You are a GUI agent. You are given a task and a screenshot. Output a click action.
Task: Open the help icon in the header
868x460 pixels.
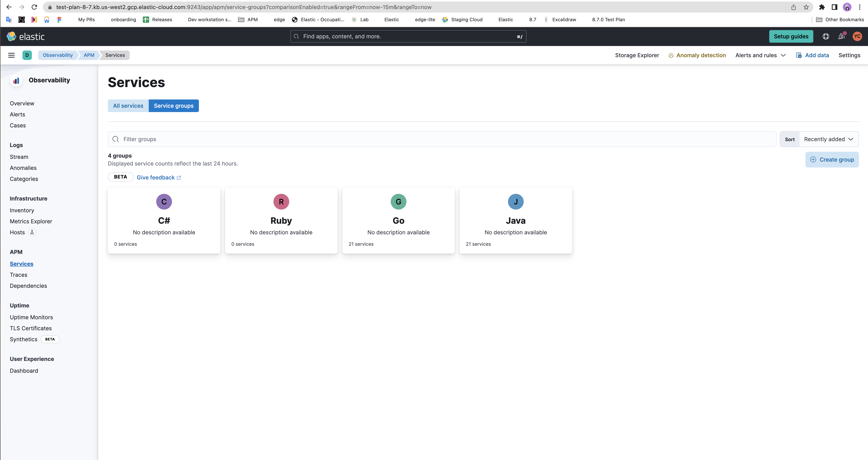coord(826,36)
